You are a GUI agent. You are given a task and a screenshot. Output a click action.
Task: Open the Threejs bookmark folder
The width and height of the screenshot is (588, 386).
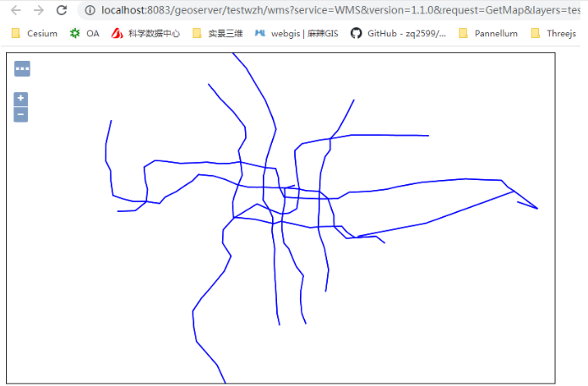pos(554,33)
